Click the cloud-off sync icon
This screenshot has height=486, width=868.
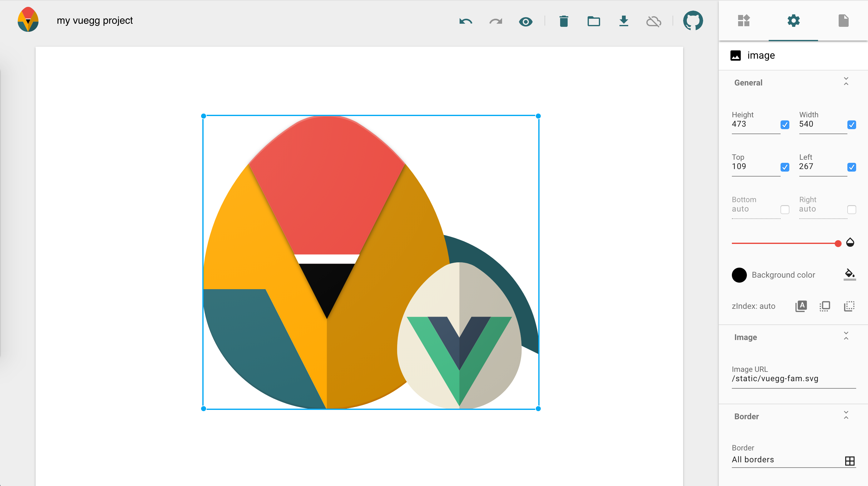click(x=654, y=22)
